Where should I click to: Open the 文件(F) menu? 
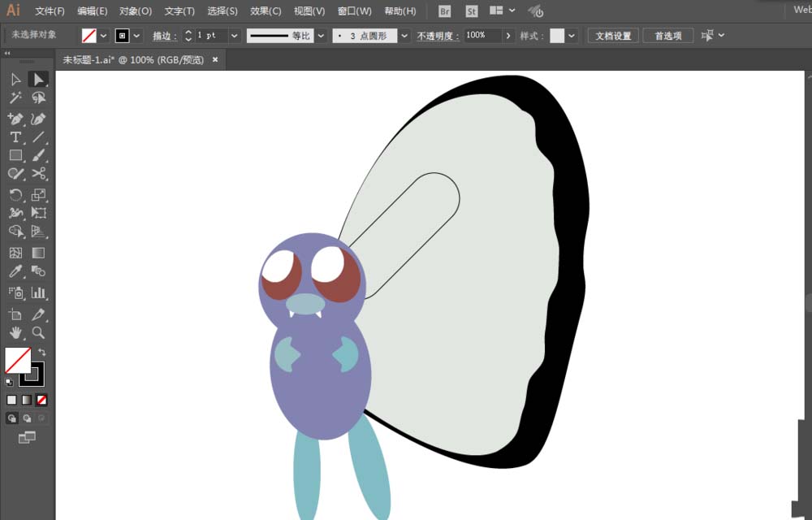tap(50, 11)
